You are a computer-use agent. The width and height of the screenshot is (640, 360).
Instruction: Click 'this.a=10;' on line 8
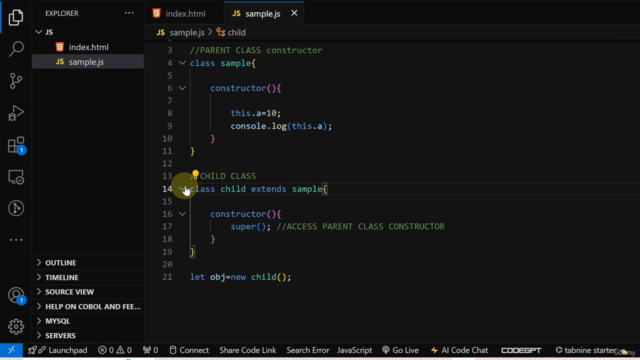[256, 113]
